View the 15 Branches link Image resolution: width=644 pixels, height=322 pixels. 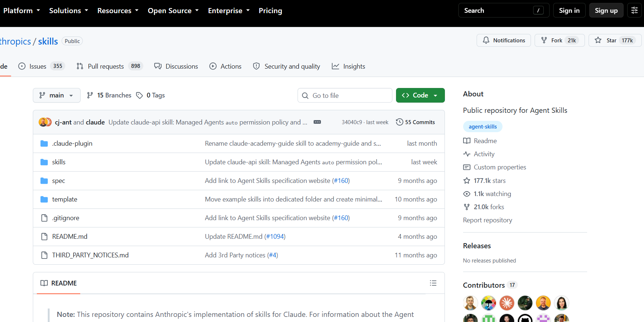109,95
